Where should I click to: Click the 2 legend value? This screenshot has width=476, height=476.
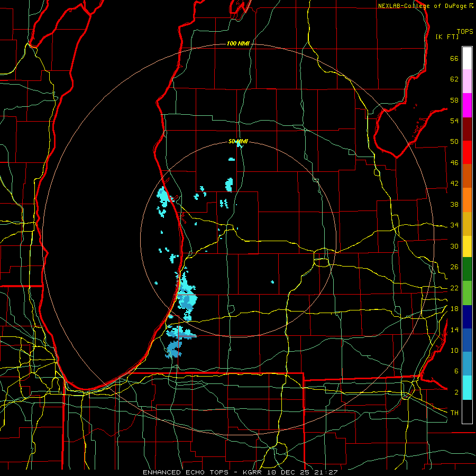pyautogui.click(x=456, y=392)
